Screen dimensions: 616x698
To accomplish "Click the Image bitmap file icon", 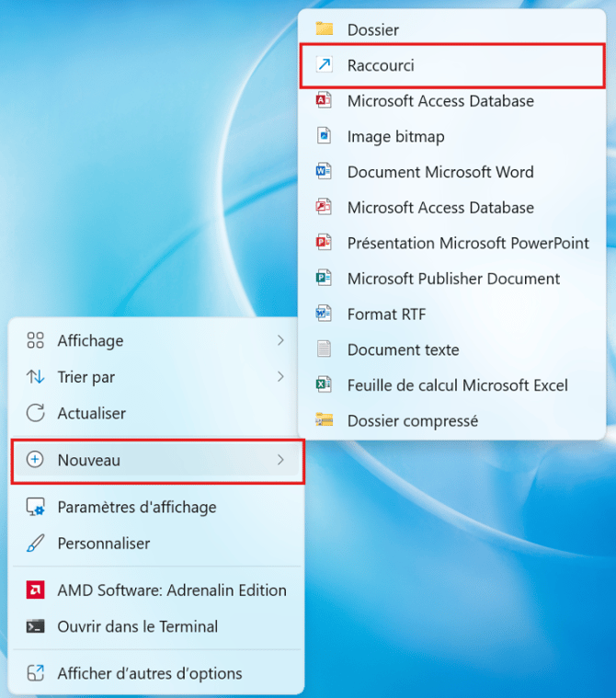I will pyautogui.click(x=324, y=136).
